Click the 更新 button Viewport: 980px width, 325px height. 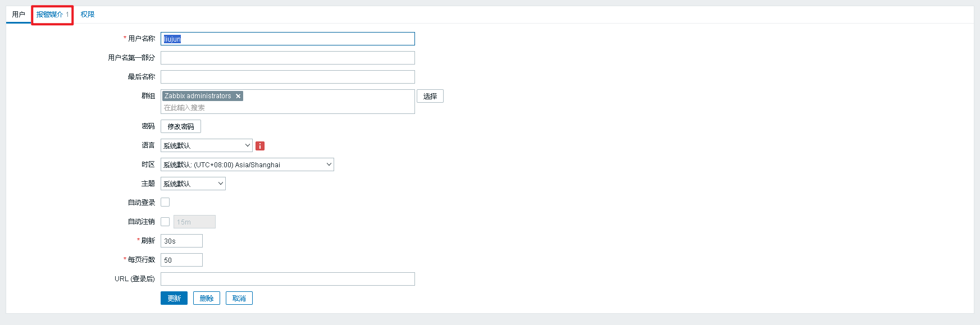point(174,298)
